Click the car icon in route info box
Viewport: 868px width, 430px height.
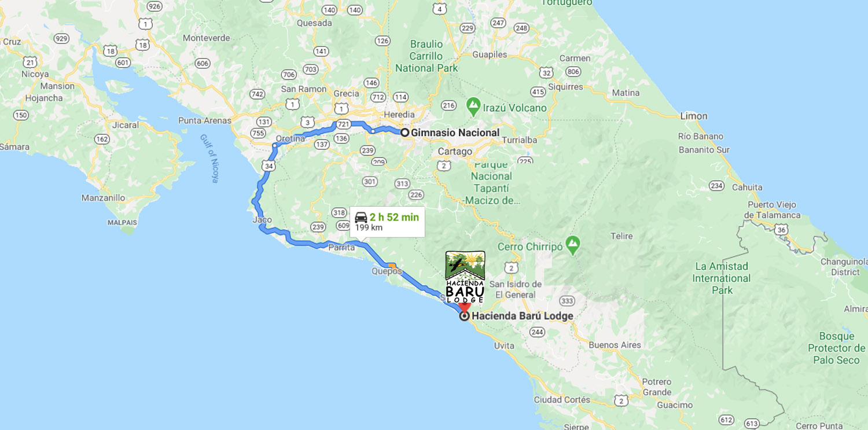coord(361,218)
